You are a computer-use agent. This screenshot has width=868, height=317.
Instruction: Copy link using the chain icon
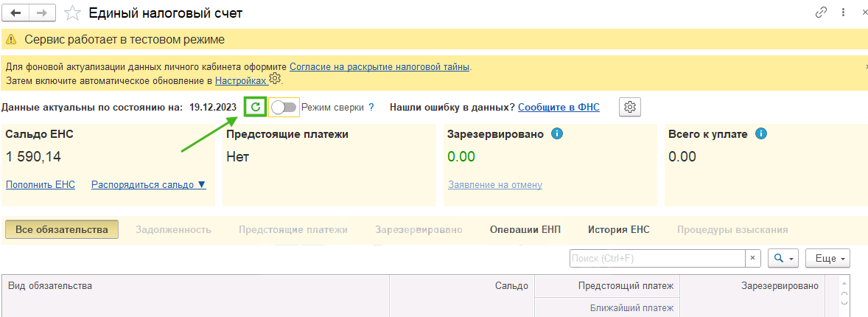(x=822, y=13)
